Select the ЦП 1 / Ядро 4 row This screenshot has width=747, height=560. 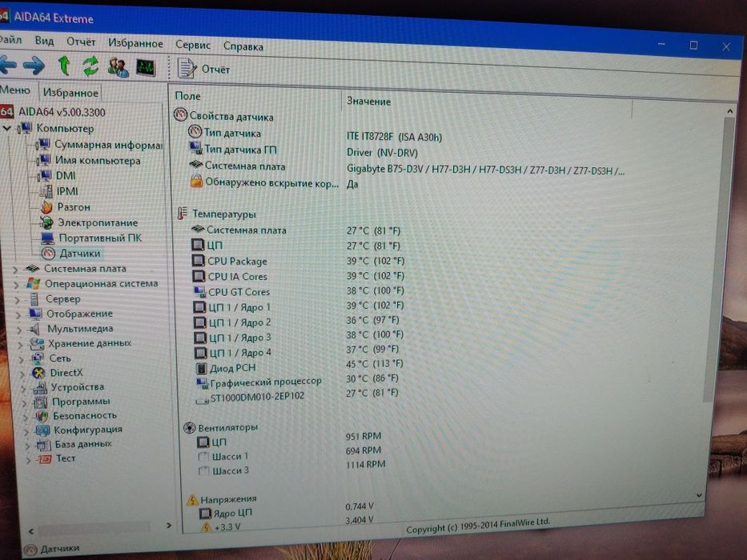coord(297,351)
